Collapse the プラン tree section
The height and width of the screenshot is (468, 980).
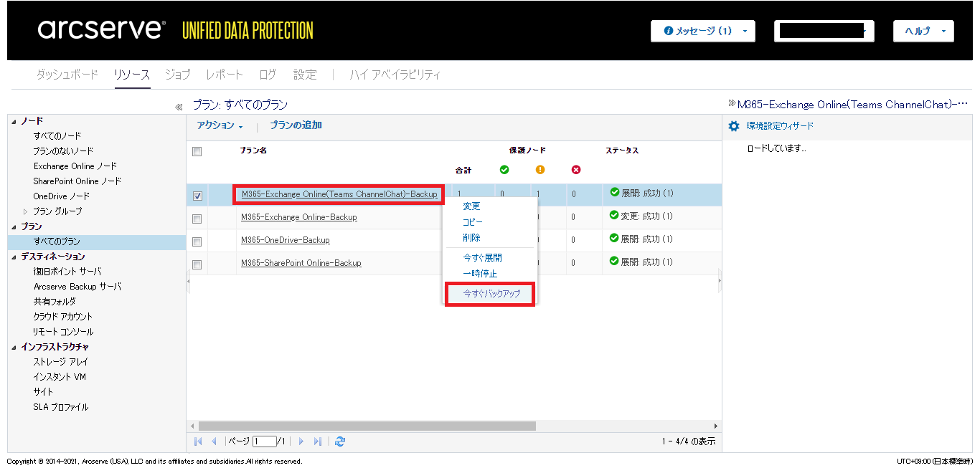tap(14, 226)
